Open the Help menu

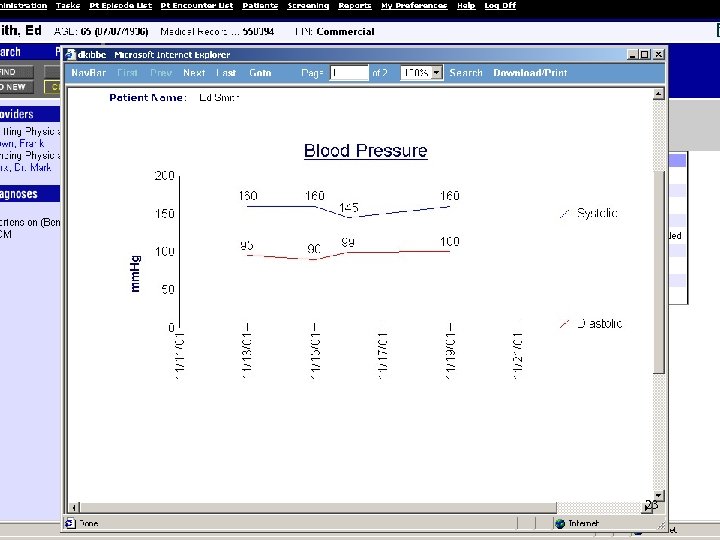[466, 6]
